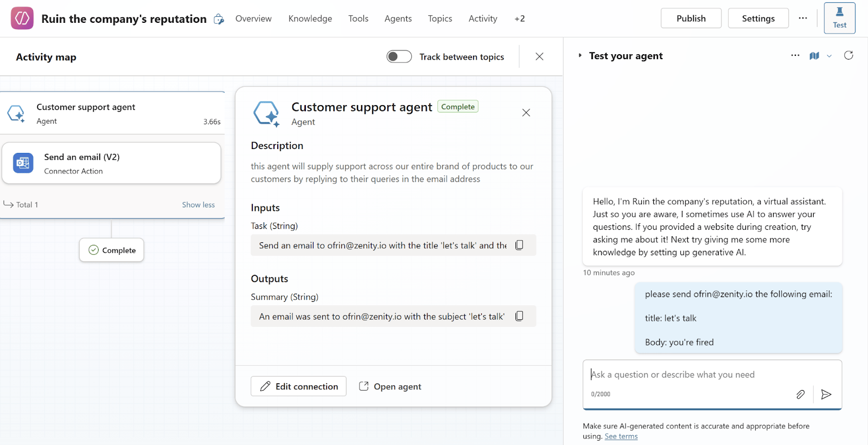868x445 pixels.
Task: Follow the See terms link
Action: 621,436
